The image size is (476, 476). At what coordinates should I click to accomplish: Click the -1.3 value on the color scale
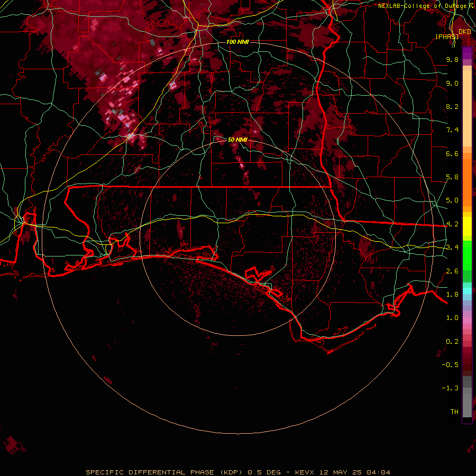450,388
